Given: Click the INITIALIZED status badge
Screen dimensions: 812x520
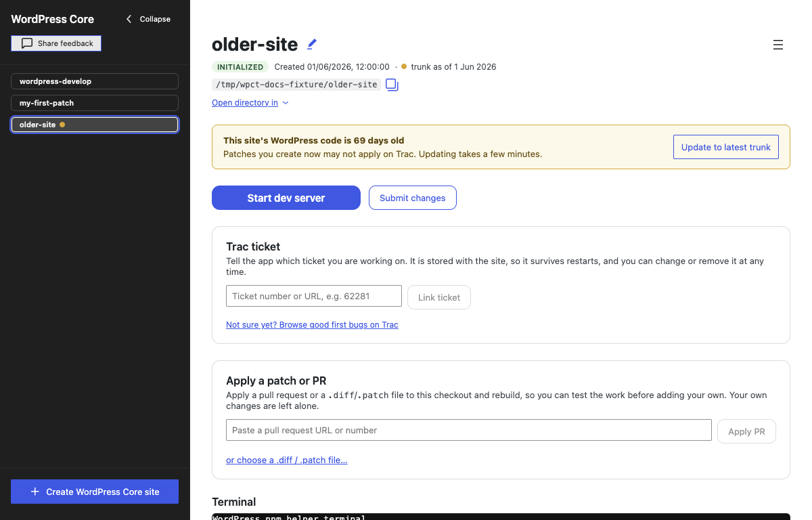Looking at the screenshot, I should [240, 67].
